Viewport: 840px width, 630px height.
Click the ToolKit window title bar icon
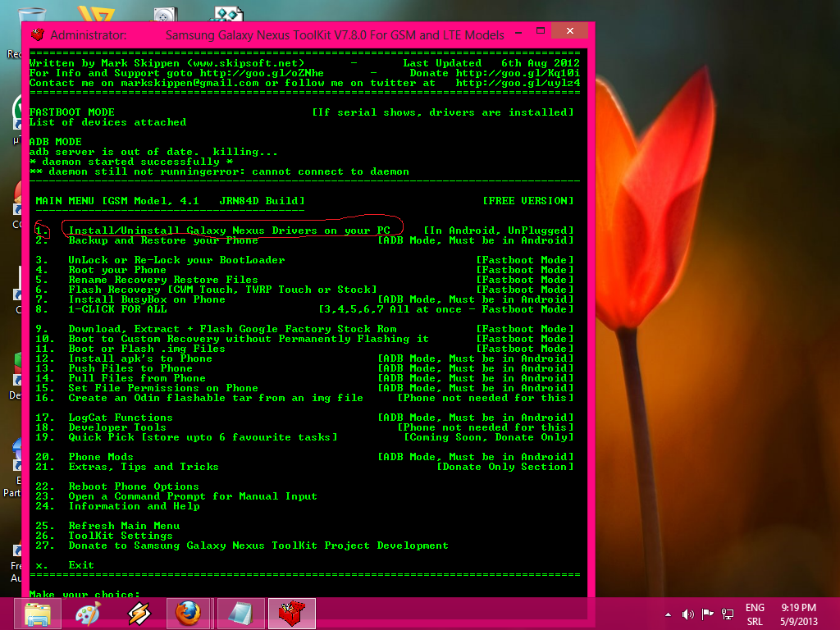tap(37, 34)
